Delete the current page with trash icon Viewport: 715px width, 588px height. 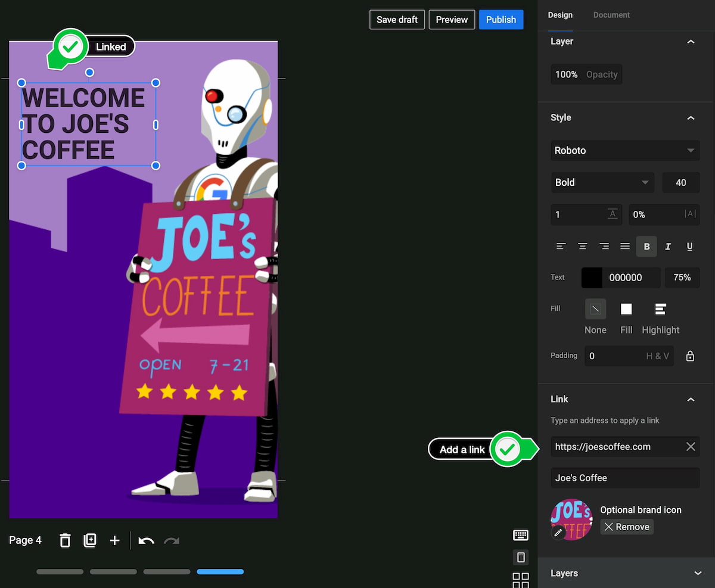(65, 540)
